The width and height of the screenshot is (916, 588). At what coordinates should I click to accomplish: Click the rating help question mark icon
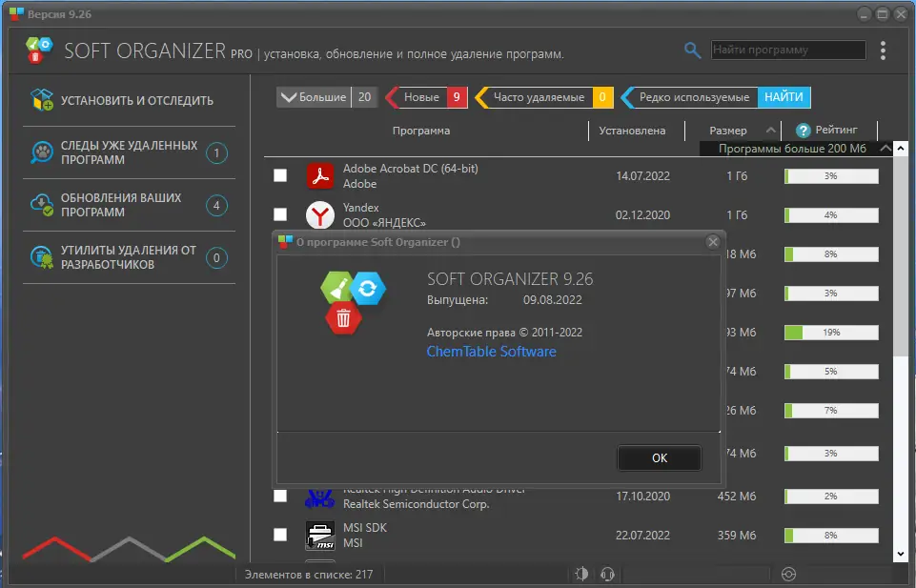coord(804,131)
